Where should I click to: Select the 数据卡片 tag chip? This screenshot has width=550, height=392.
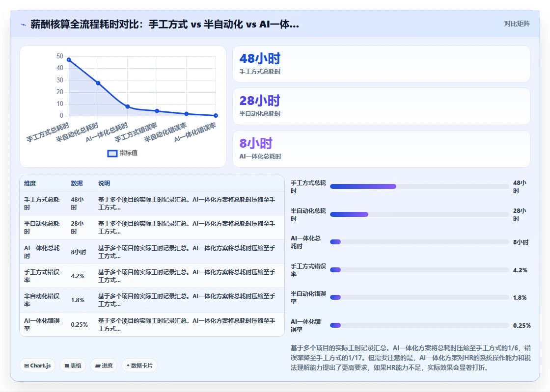click(x=139, y=366)
